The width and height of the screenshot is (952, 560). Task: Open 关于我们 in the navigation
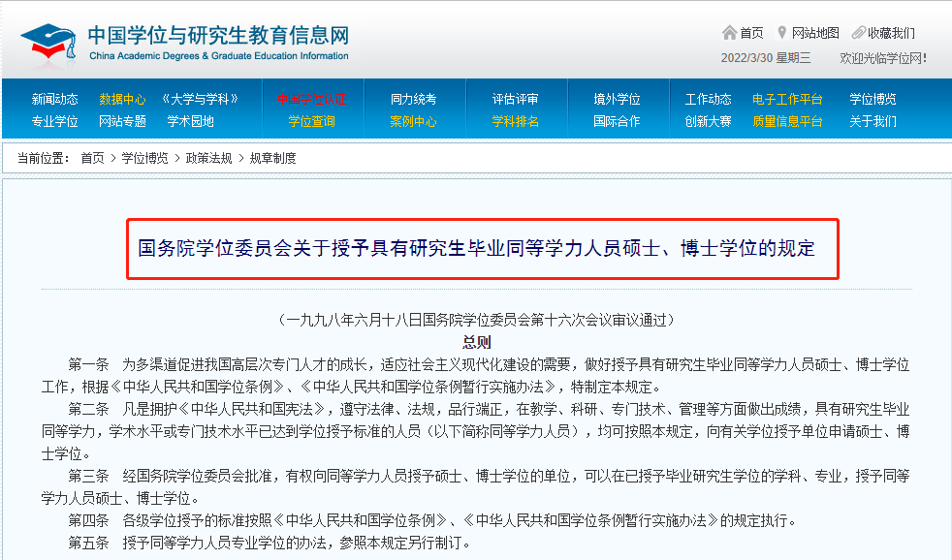click(x=873, y=121)
